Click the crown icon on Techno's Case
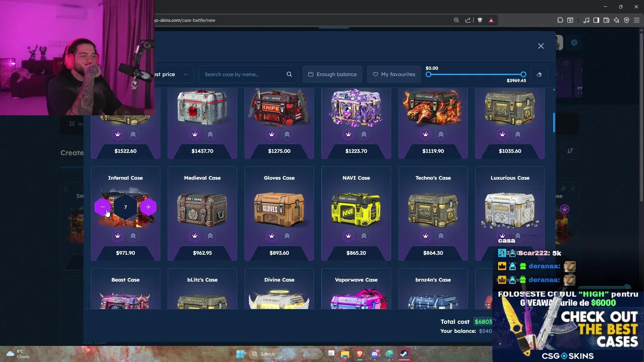 point(426,236)
